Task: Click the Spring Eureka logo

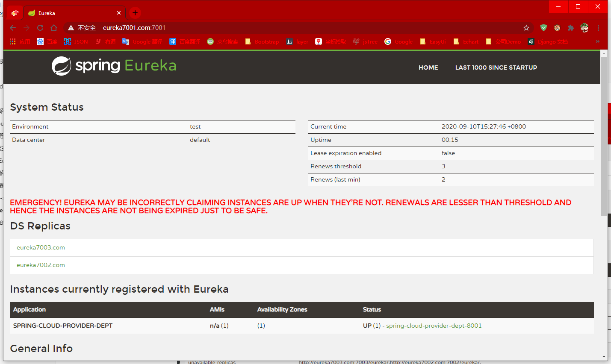Action: tap(114, 66)
